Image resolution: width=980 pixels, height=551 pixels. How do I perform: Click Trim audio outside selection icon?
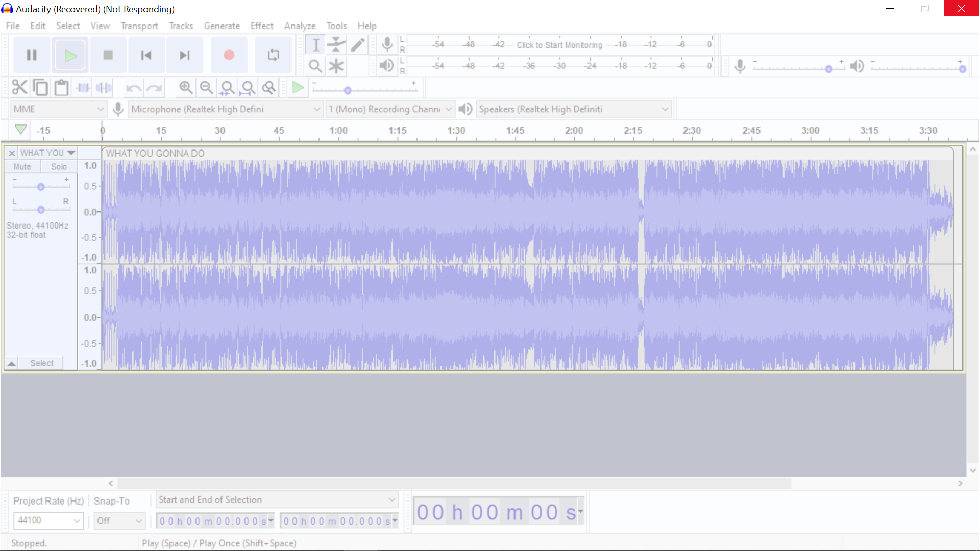(83, 88)
